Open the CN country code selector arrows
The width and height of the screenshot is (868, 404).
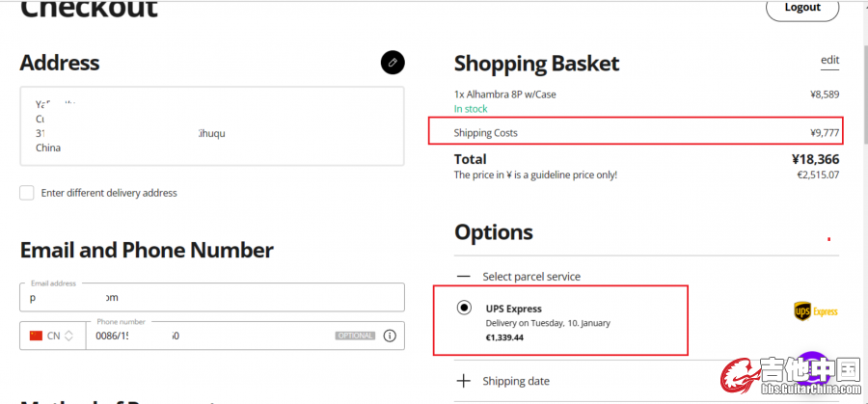[68, 336]
